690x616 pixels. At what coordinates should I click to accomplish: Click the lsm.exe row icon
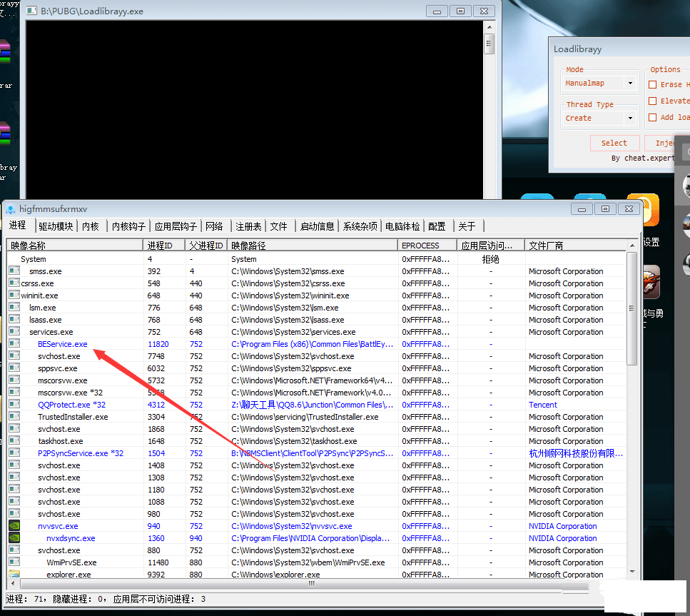(14, 308)
